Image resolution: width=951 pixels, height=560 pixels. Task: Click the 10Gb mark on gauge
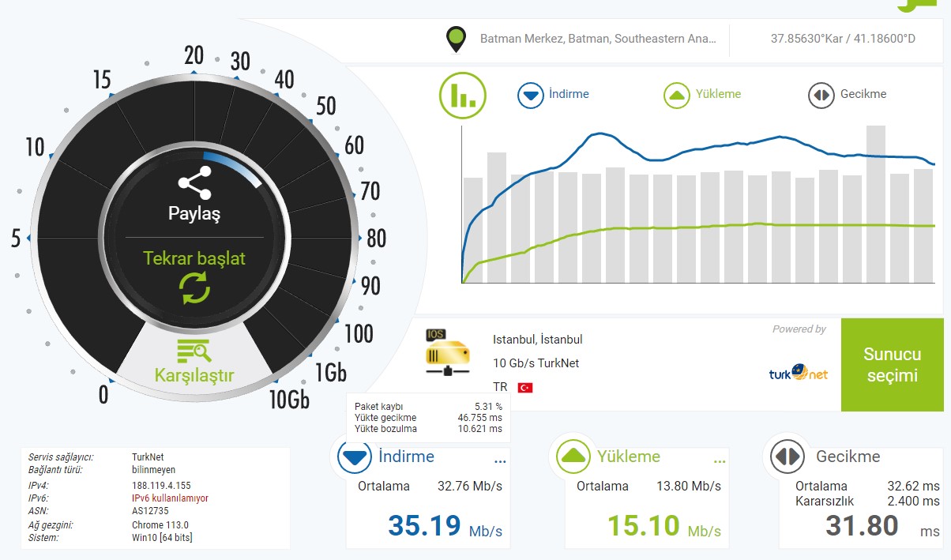point(289,400)
